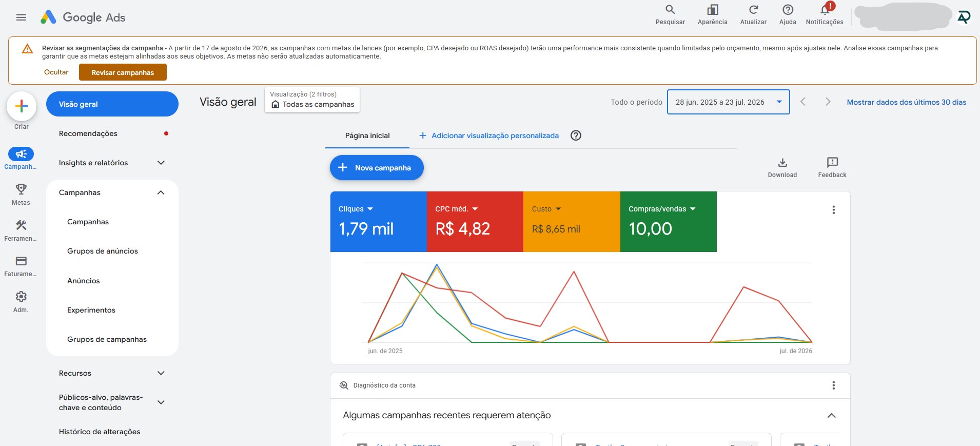Open Diagnóstico da conta three-dot menu
Screen dimensions: 980x446
tap(834, 385)
